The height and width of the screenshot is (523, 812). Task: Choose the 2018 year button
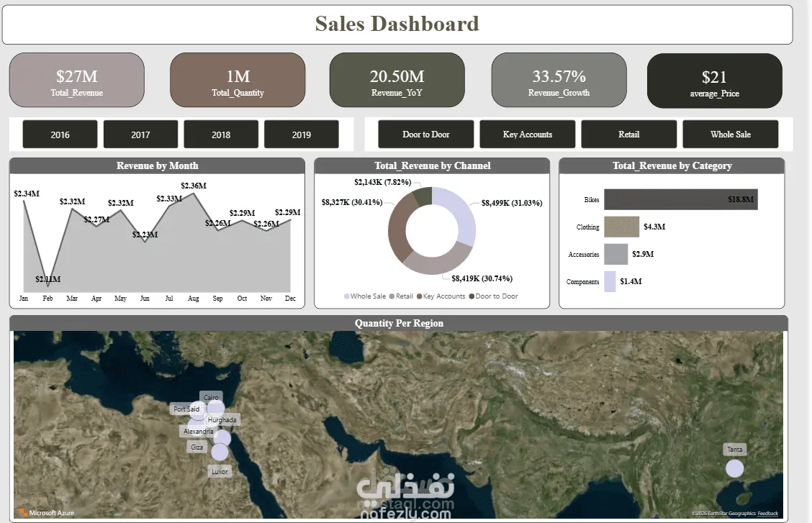click(x=220, y=135)
